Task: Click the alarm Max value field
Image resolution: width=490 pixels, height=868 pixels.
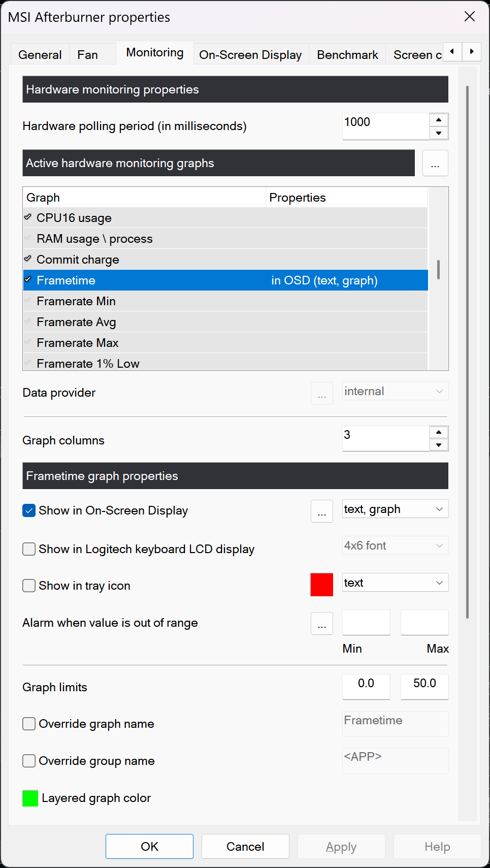Action: [x=424, y=622]
